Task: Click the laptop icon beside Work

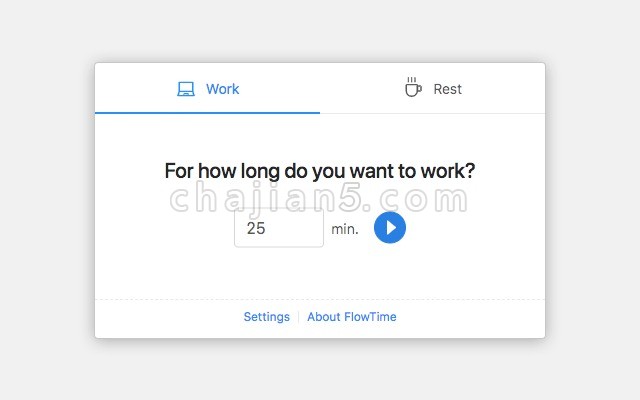Action: (186, 89)
